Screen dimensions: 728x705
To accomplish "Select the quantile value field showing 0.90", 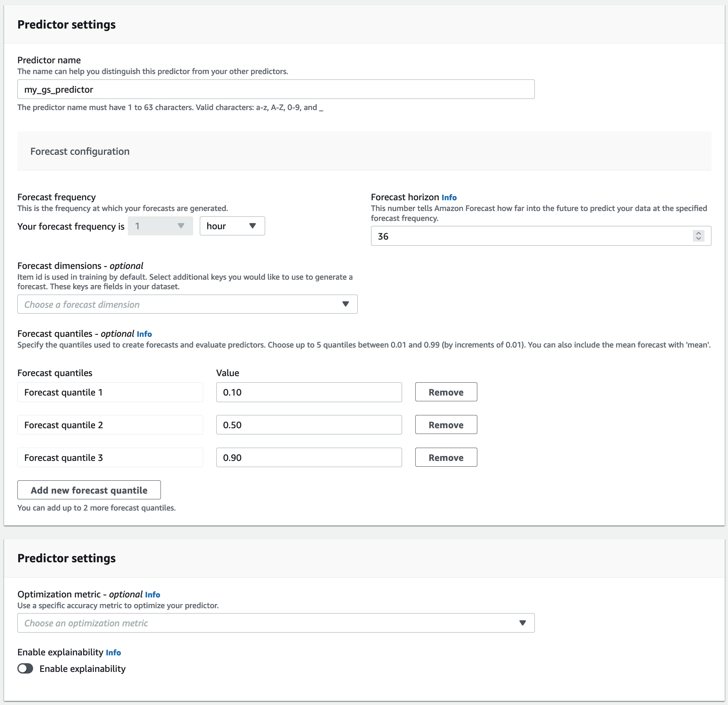I will (x=309, y=457).
